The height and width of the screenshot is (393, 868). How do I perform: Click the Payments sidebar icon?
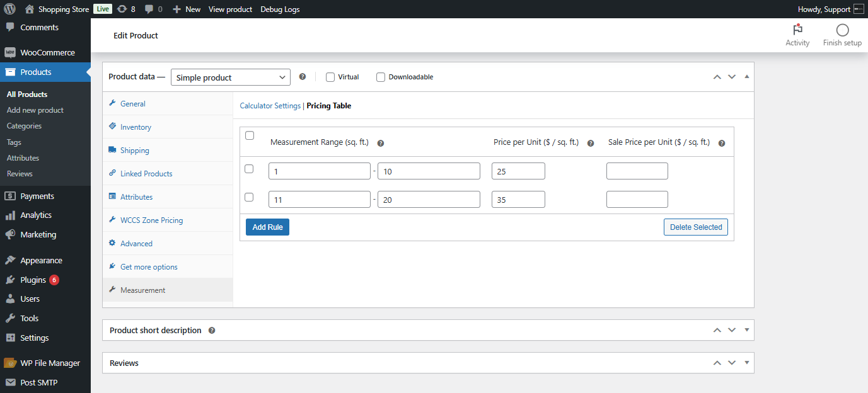[10, 196]
